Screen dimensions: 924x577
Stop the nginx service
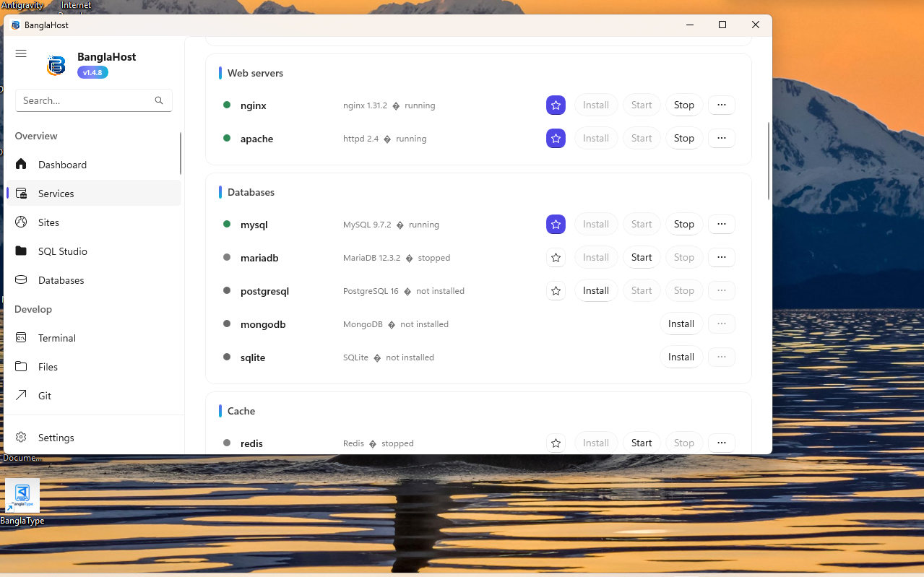(x=683, y=105)
